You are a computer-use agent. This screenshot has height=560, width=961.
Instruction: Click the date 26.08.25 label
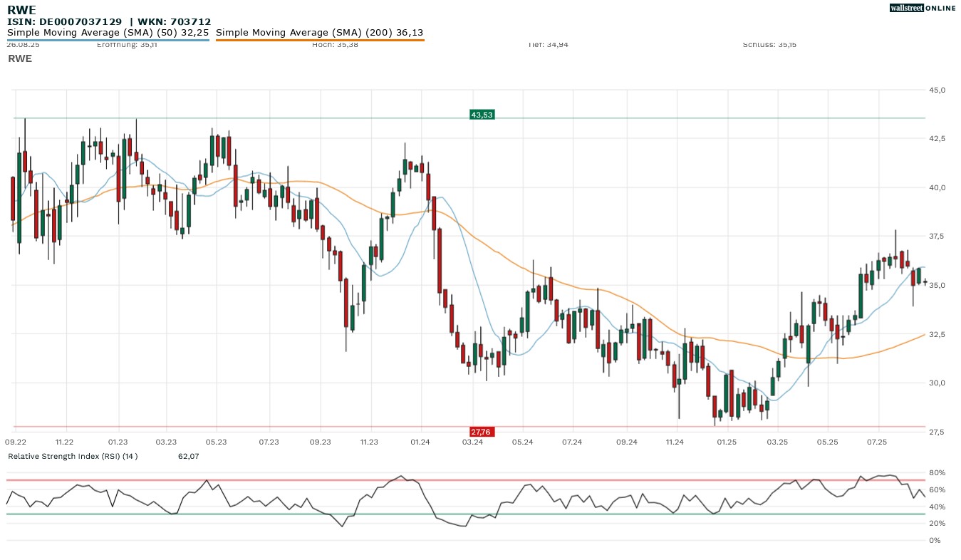[x=24, y=45]
